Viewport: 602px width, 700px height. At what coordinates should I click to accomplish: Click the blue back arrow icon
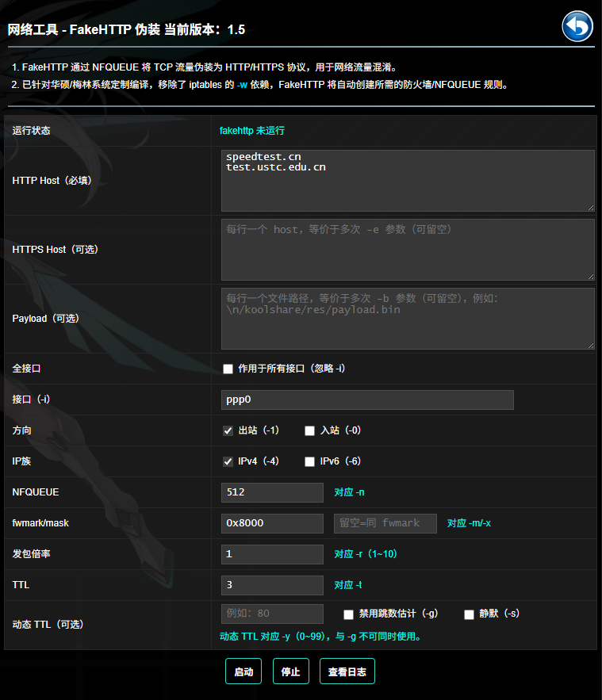(577, 26)
